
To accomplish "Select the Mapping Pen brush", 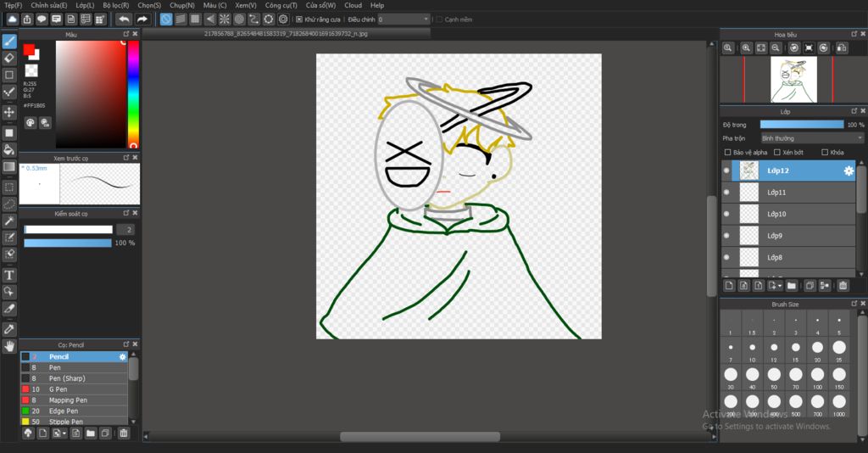I will tap(75, 400).
